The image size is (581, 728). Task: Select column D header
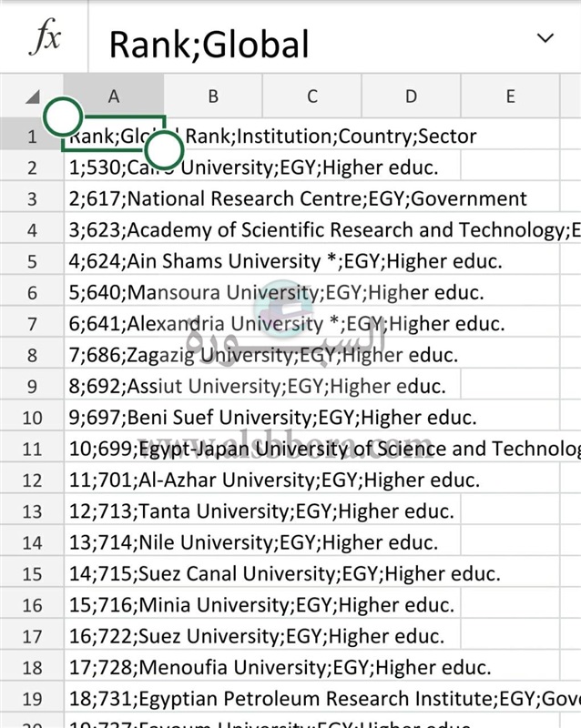411,96
